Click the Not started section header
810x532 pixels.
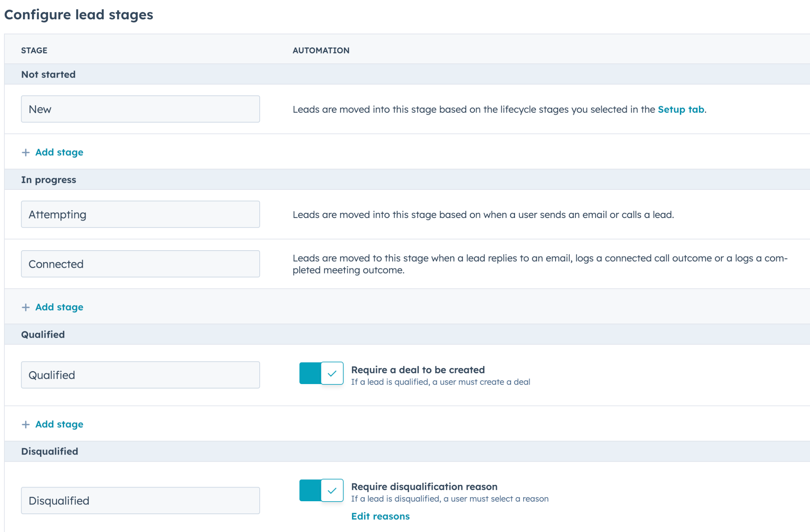[x=48, y=75]
